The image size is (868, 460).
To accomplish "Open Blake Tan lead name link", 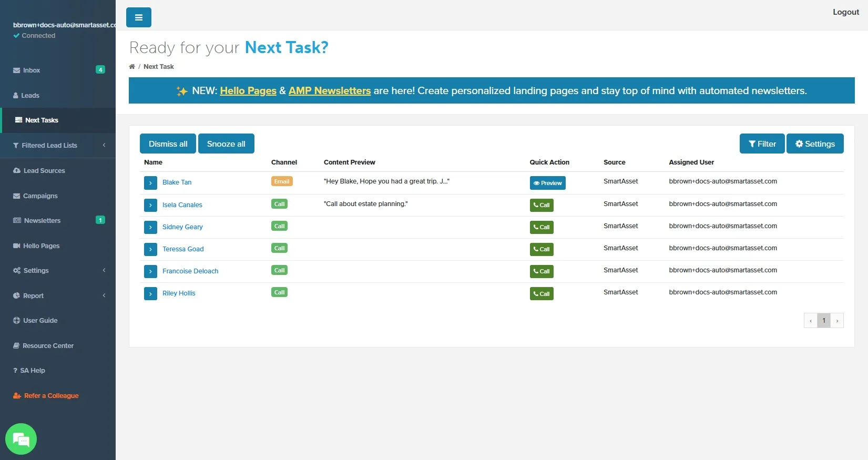I will pyautogui.click(x=177, y=182).
